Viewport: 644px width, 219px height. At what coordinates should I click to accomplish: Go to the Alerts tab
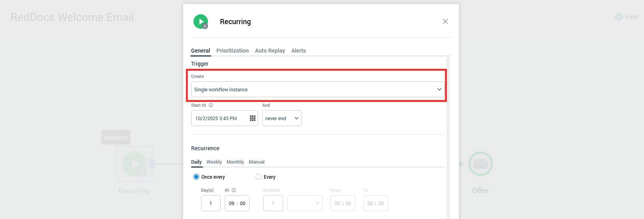[x=299, y=51]
